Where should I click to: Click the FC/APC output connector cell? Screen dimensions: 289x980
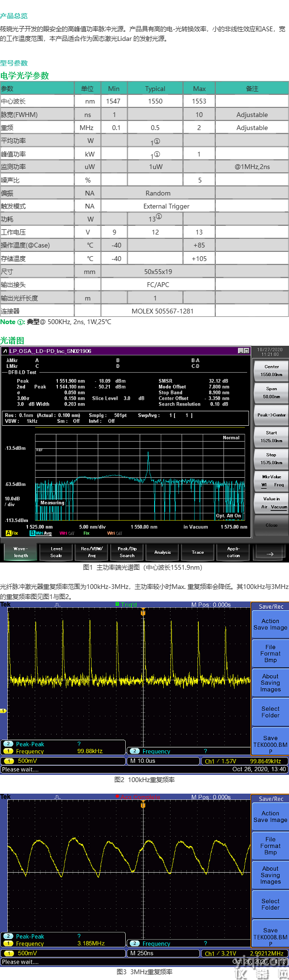[x=158, y=285]
